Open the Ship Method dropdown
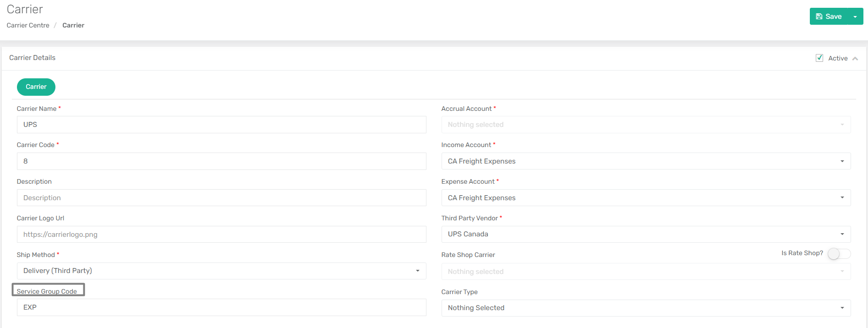The height and width of the screenshot is (328, 868). pos(221,271)
